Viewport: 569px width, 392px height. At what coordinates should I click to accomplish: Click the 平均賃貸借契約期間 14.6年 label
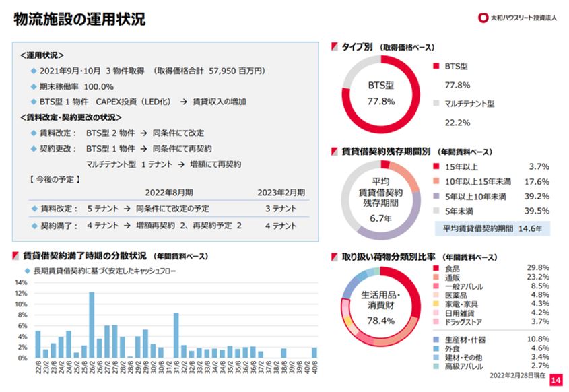492,229
